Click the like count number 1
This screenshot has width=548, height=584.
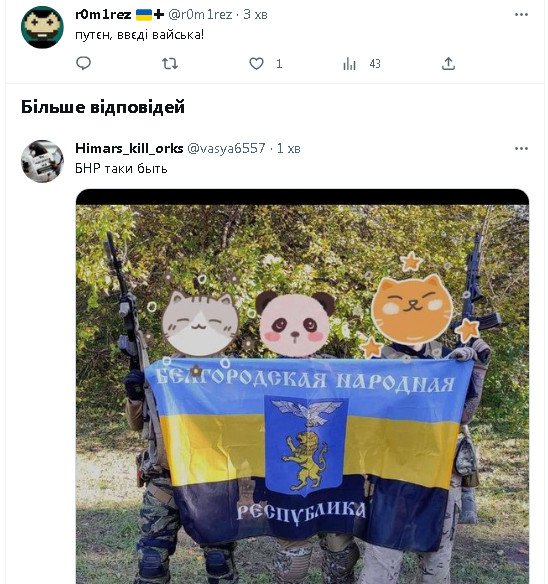point(279,64)
